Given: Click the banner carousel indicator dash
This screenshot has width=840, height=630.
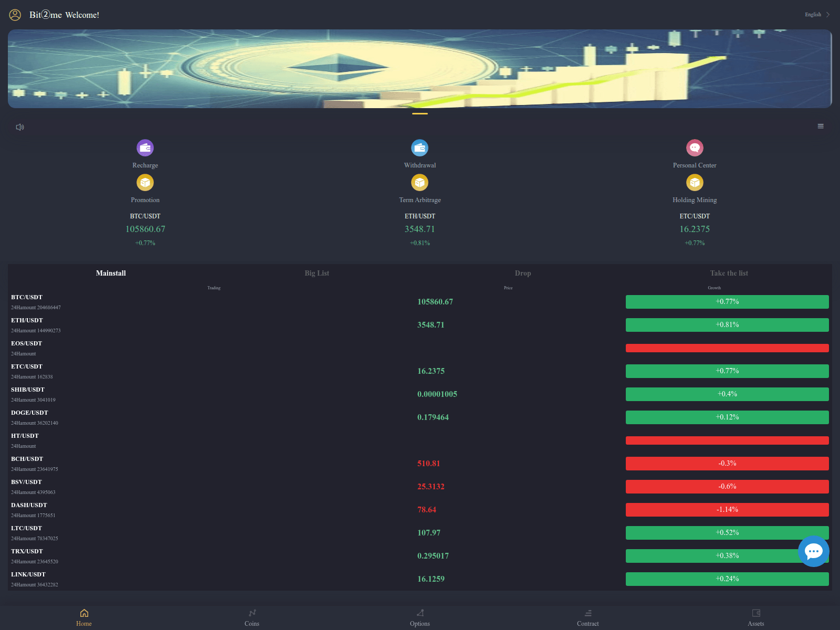Looking at the screenshot, I should pyautogui.click(x=420, y=113).
